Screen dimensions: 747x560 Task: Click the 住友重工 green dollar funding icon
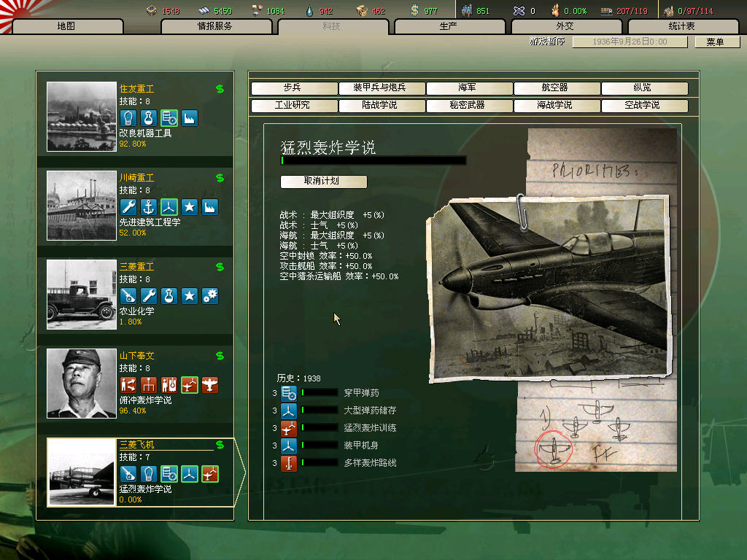coord(220,89)
